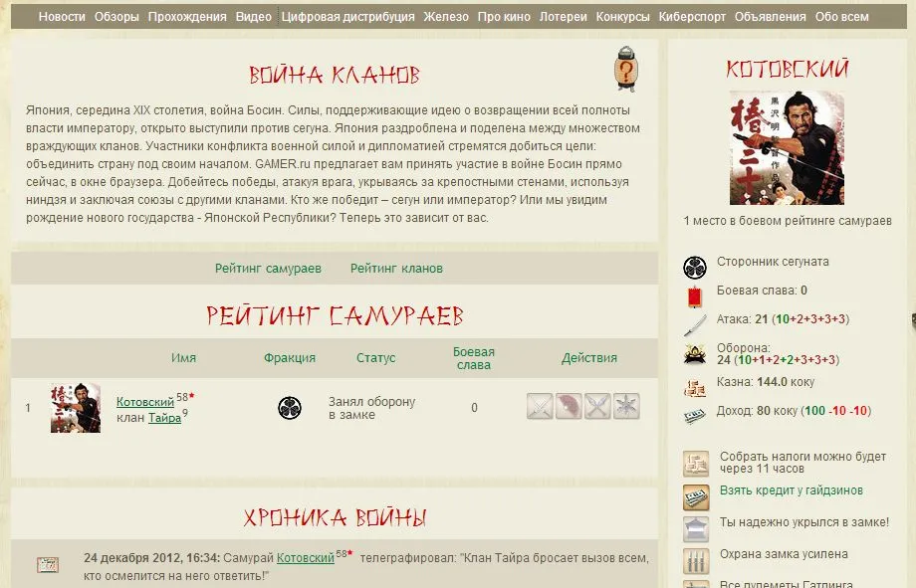This screenshot has height=588, width=916.
Task: Go to Киберспорт section
Action: pos(692,17)
